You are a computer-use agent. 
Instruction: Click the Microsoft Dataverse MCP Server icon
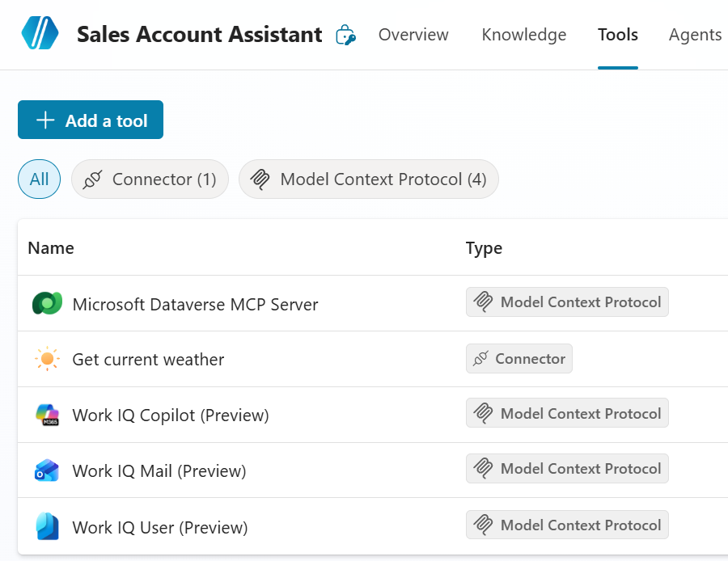pos(48,303)
